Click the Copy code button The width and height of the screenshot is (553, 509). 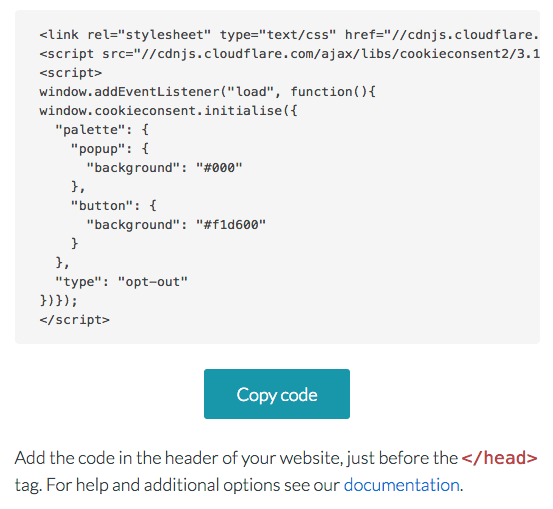[x=277, y=394]
